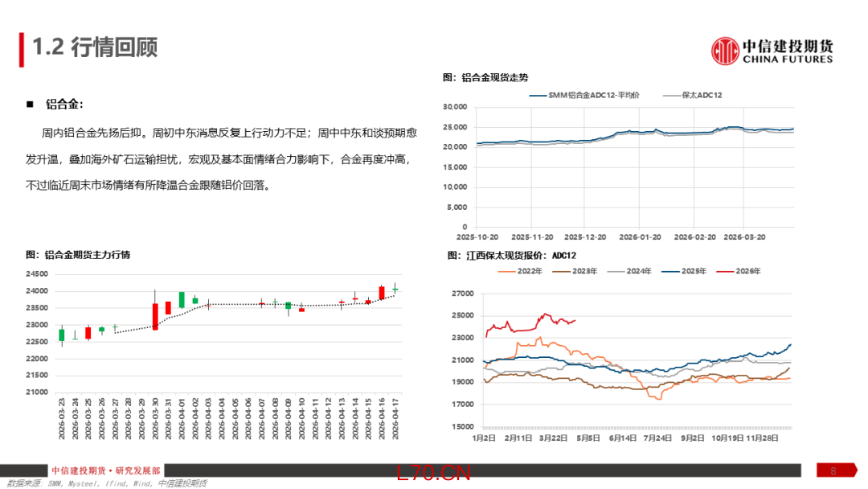Click the 图：铝合金现货走势 chart title
868x489 pixels.
pyautogui.click(x=485, y=77)
